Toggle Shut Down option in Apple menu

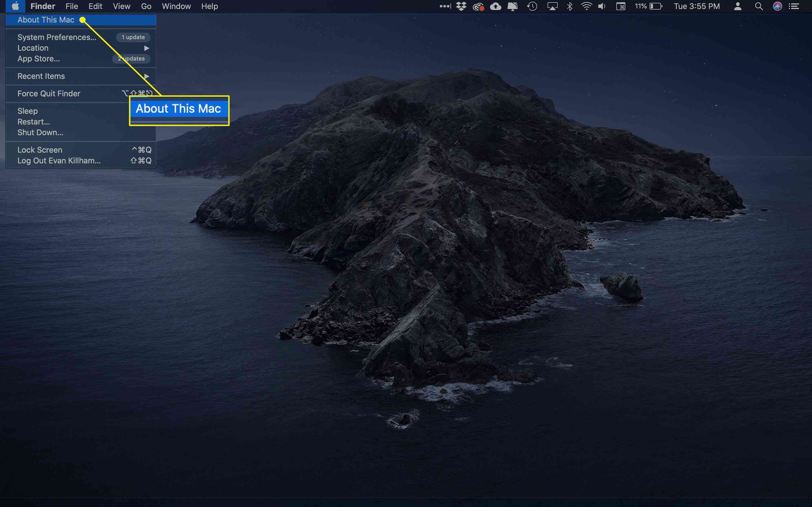click(x=40, y=132)
